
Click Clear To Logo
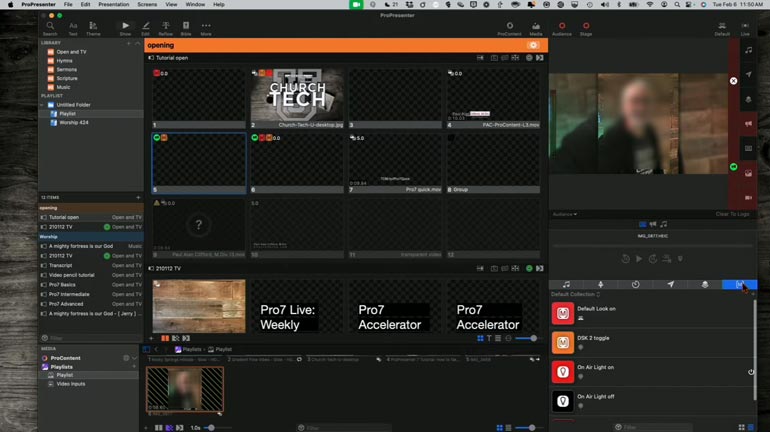pyautogui.click(x=732, y=214)
